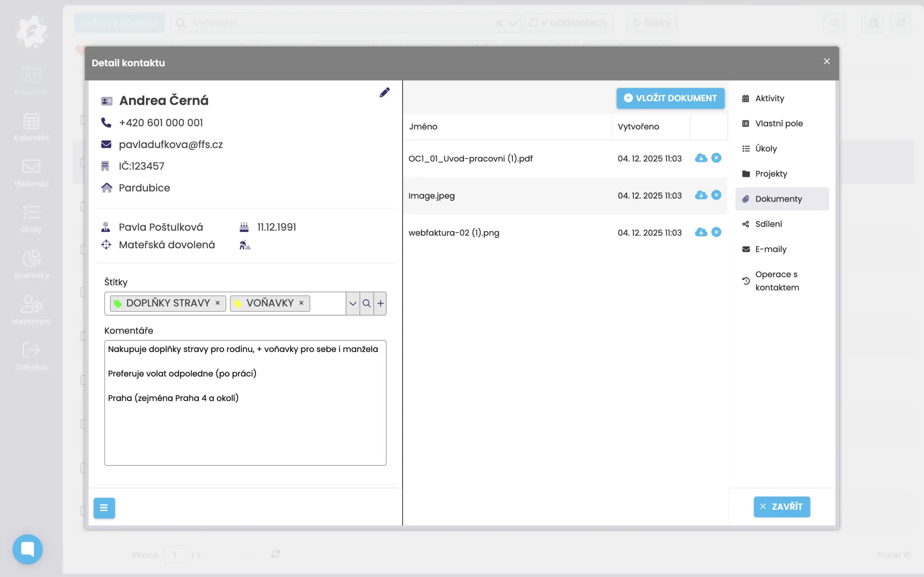Open the hamburger menu button at bottom left

point(104,508)
